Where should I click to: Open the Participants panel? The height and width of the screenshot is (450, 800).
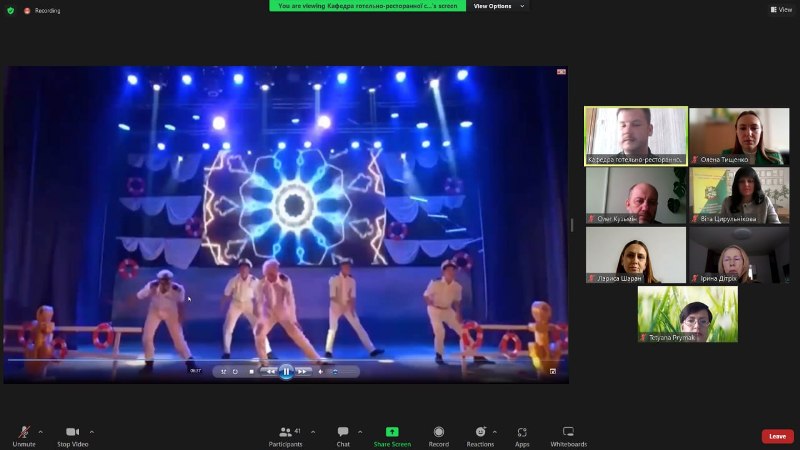[285, 435]
